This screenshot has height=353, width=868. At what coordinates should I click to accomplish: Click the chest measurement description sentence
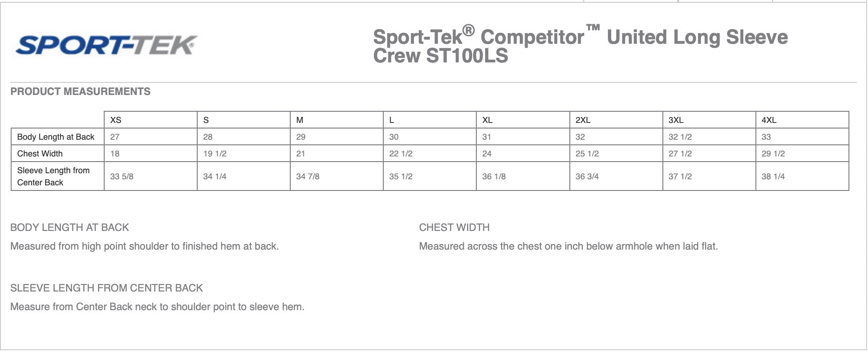pyautogui.click(x=568, y=246)
